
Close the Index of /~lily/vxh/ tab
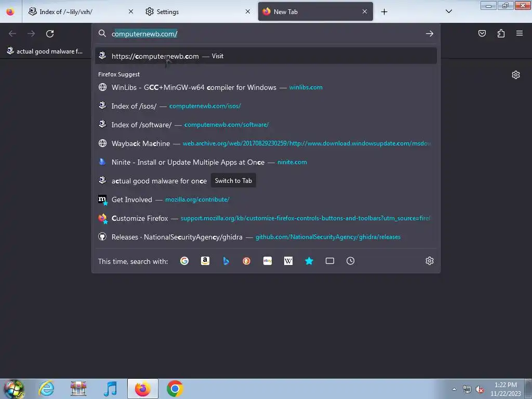coord(131,11)
